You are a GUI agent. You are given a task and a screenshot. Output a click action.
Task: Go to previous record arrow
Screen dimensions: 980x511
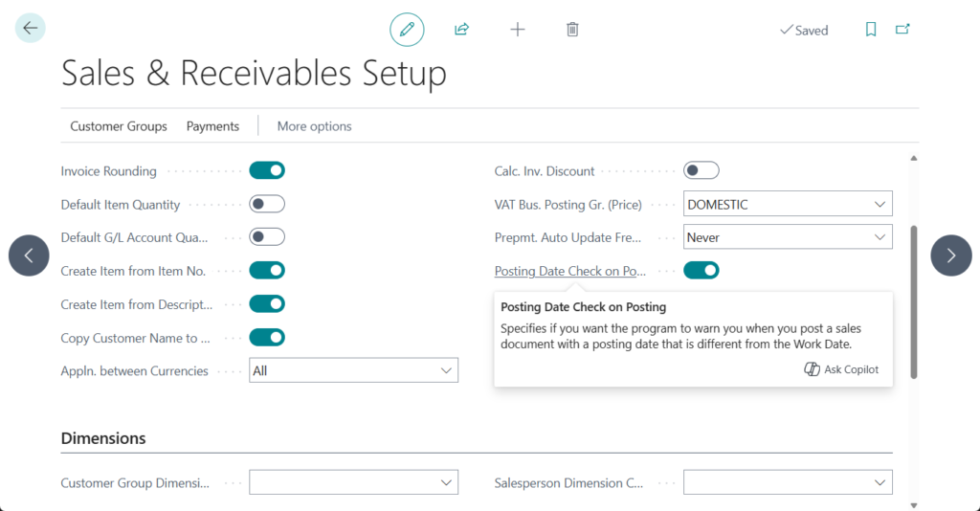click(x=29, y=255)
